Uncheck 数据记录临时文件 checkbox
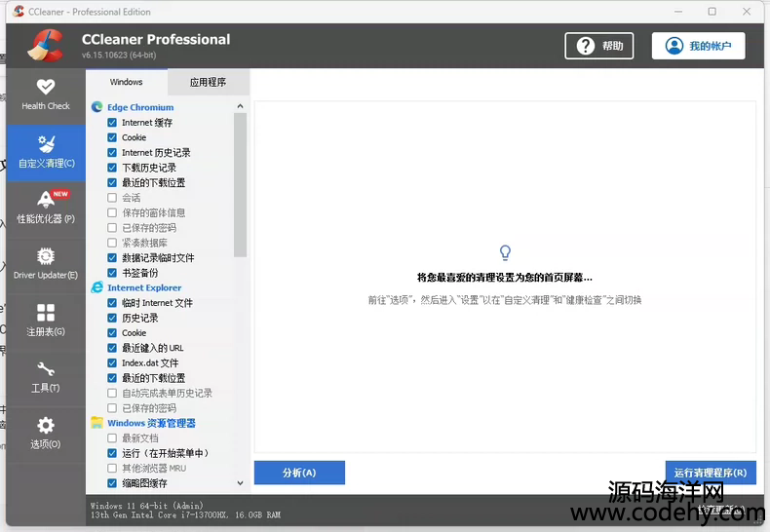Viewport: 770px width, 532px height. tap(112, 257)
